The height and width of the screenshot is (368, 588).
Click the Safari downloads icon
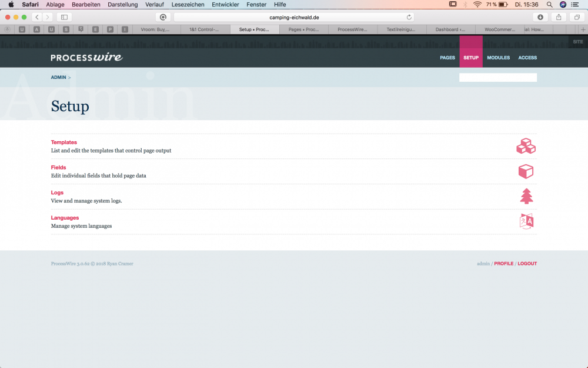pyautogui.click(x=540, y=17)
